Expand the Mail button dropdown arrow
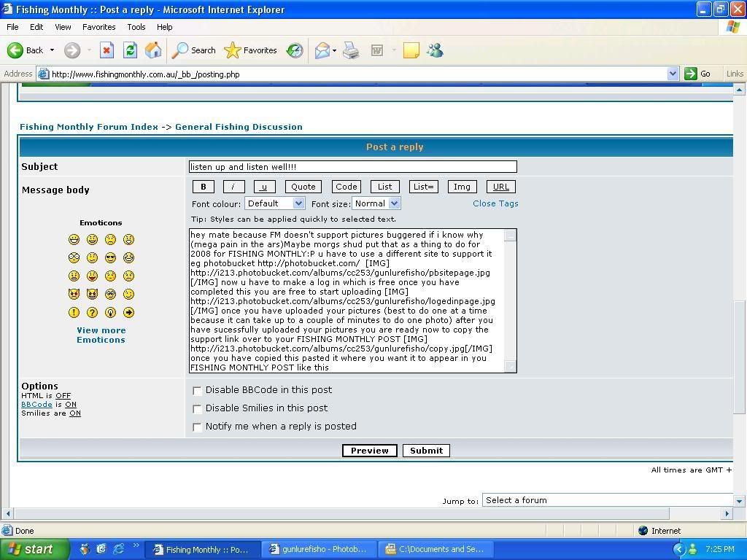 pos(334,50)
